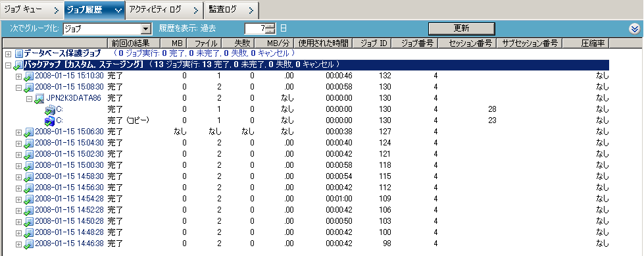644x256 pixels.
Task: Sort by 前回の結果 column header
Action: 134,43
